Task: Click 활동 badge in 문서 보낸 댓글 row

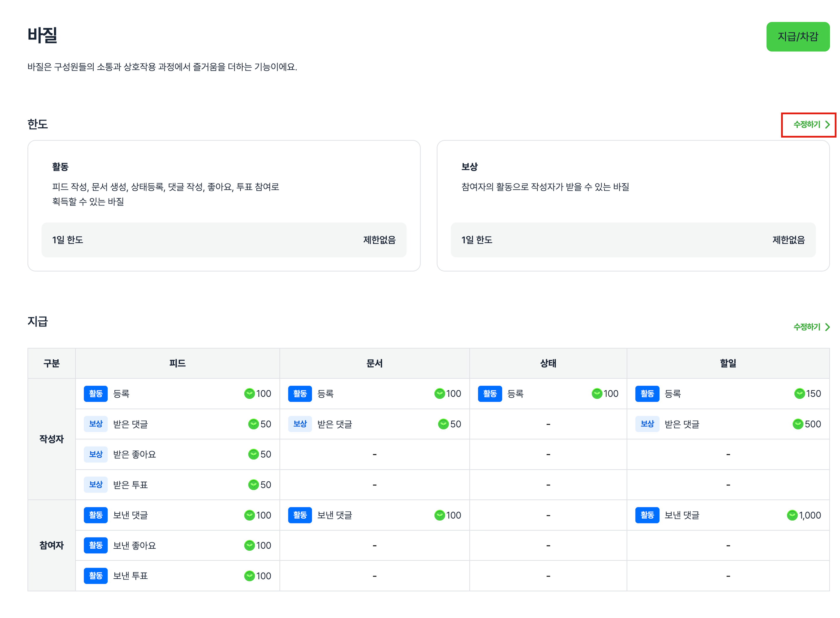Action: click(300, 515)
